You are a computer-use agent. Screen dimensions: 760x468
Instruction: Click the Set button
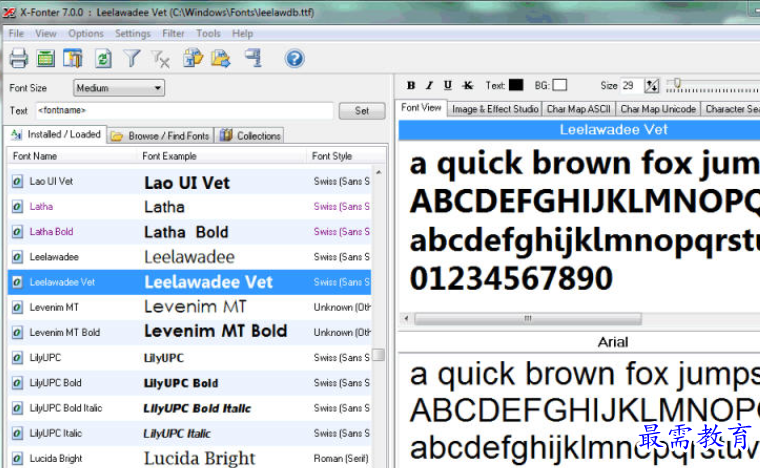[x=362, y=110]
